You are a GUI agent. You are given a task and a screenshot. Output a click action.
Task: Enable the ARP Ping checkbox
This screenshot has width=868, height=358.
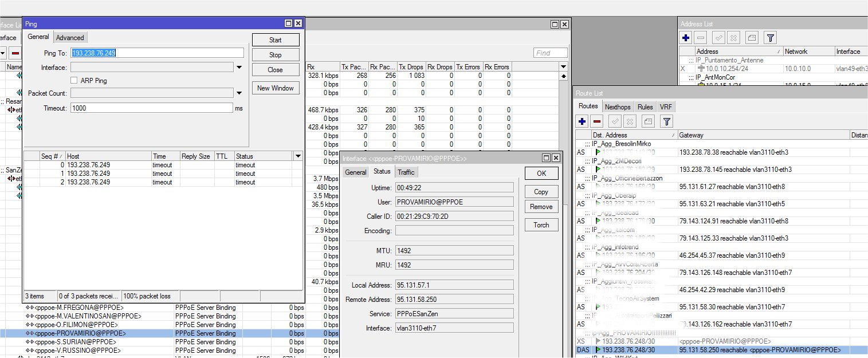point(74,81)
